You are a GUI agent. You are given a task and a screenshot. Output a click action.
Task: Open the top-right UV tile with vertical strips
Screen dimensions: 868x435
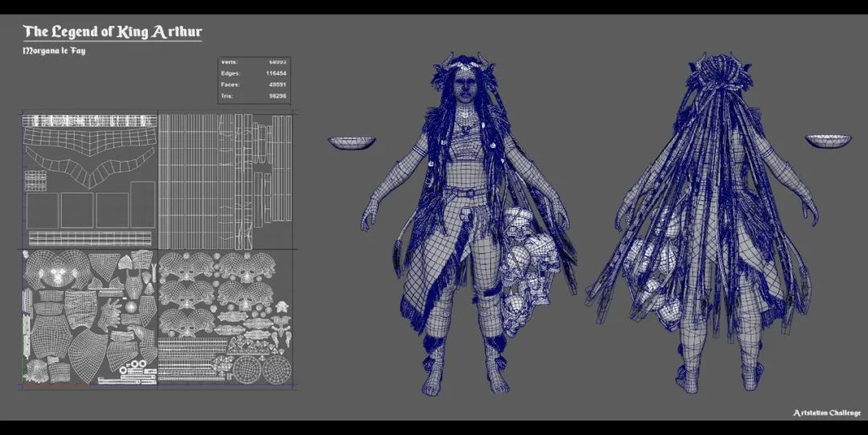coord(226,182)
